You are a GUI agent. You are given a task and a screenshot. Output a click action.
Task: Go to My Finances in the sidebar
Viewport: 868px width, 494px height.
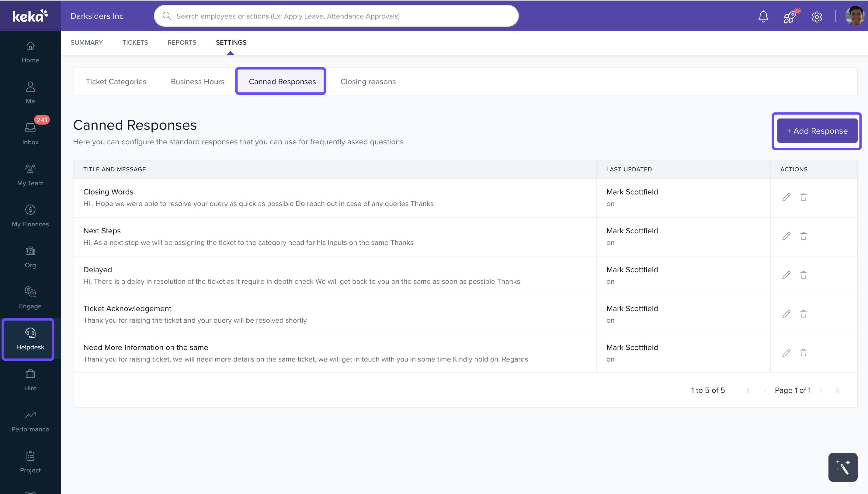click(30, 216)
